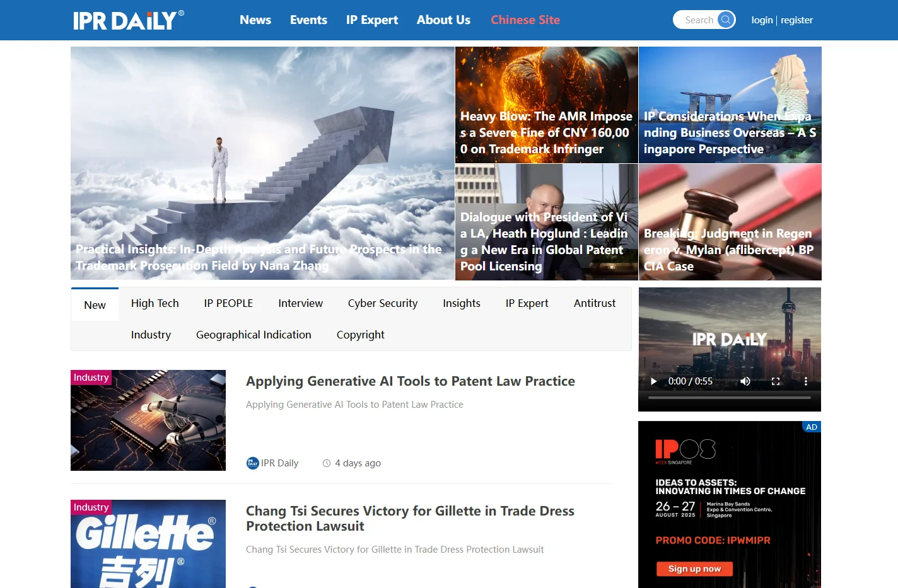Viewport: 898px width, 588px height.
Task: Open the Events menu
Action: coord(308,20)
